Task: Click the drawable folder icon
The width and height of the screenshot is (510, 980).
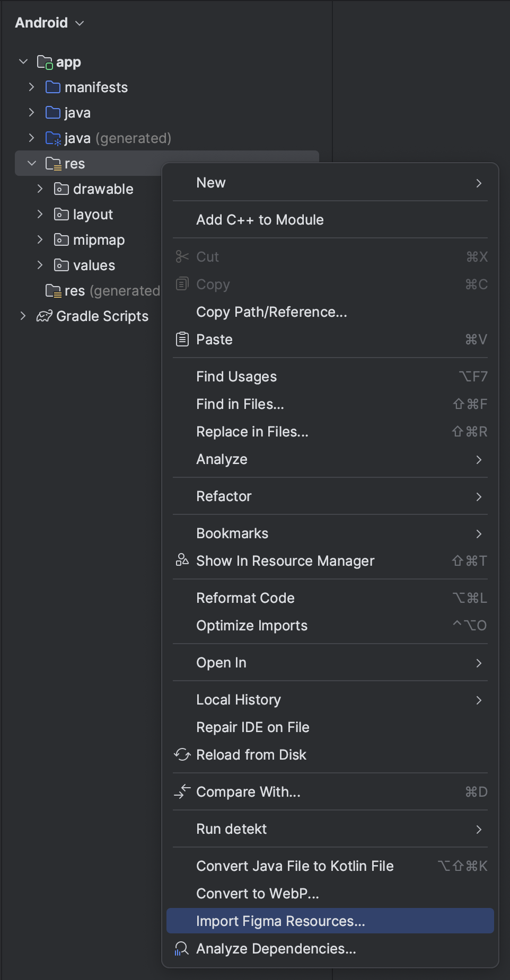Action: coord(61,189)
